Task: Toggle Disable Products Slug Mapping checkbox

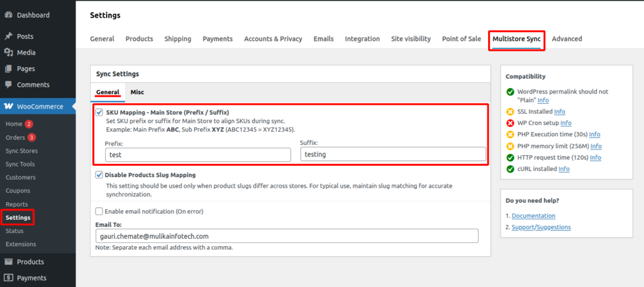Action: [x=99, y=175]
